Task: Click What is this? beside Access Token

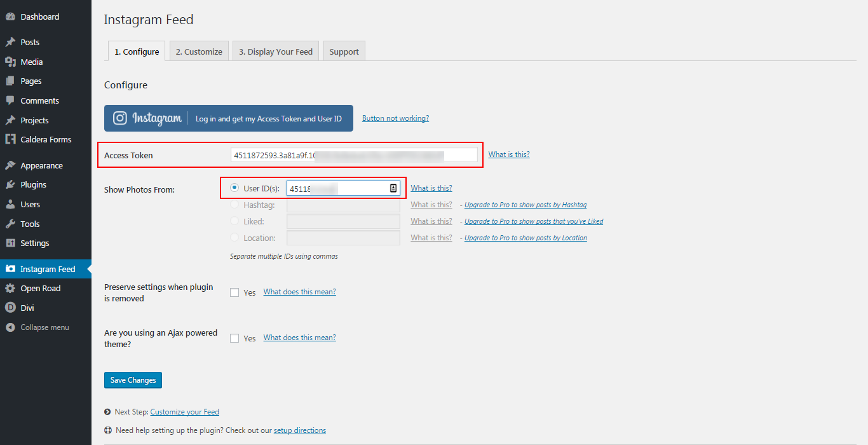Action: point(509,154)
